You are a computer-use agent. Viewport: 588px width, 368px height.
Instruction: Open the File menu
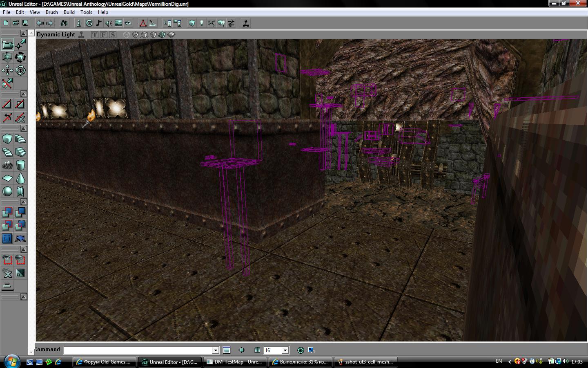pos(7,12)
